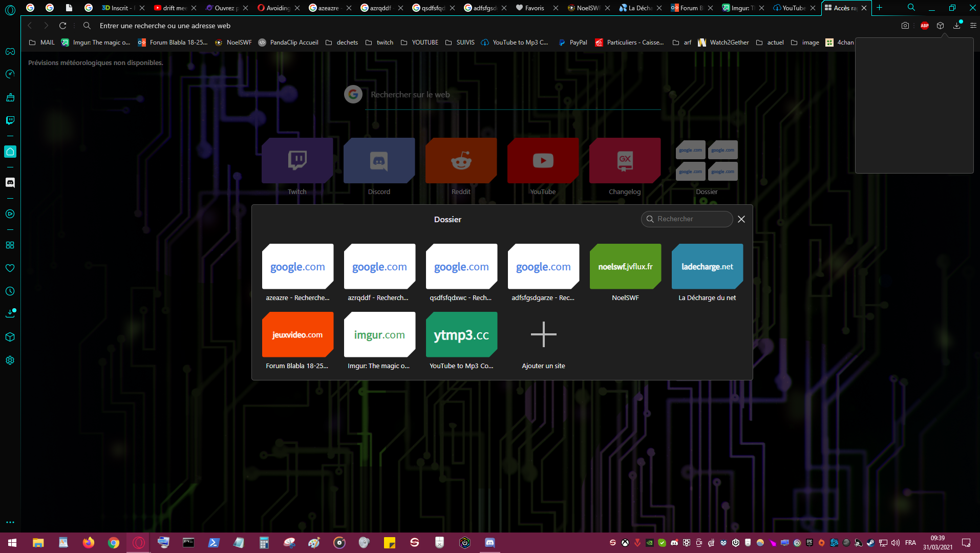
Task: Click the snapshot camera icon
Action: coord(905,26)
